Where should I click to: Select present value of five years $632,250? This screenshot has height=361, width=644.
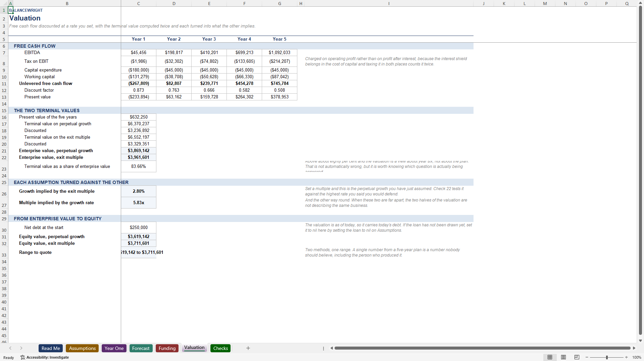click(x=139, y=117)
